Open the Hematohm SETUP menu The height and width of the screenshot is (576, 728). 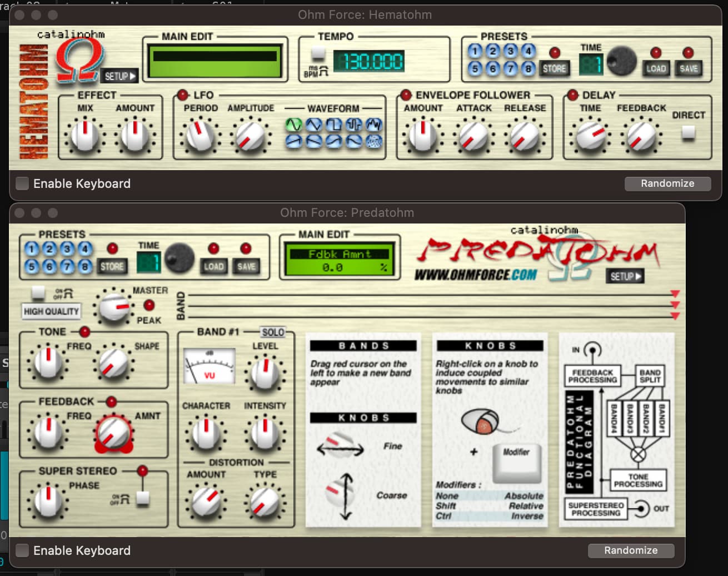point(119,76)
